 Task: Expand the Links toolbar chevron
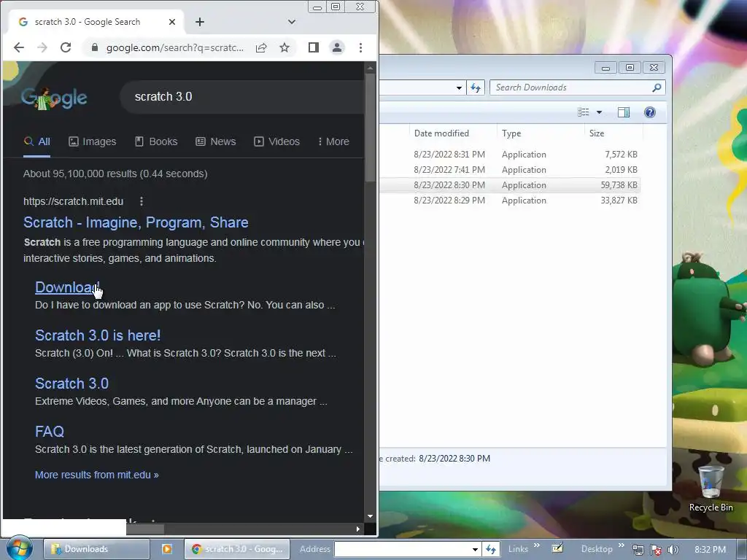click(537, 545)
